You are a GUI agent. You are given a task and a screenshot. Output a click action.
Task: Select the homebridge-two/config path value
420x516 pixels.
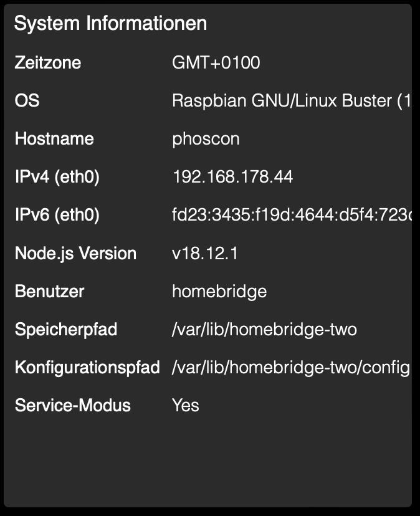point(290,367)
